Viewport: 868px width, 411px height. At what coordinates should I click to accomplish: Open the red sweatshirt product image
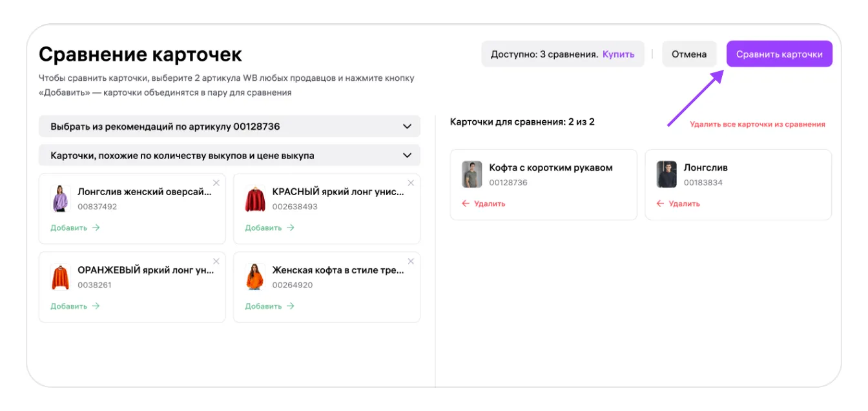click(x=255, y=199)
